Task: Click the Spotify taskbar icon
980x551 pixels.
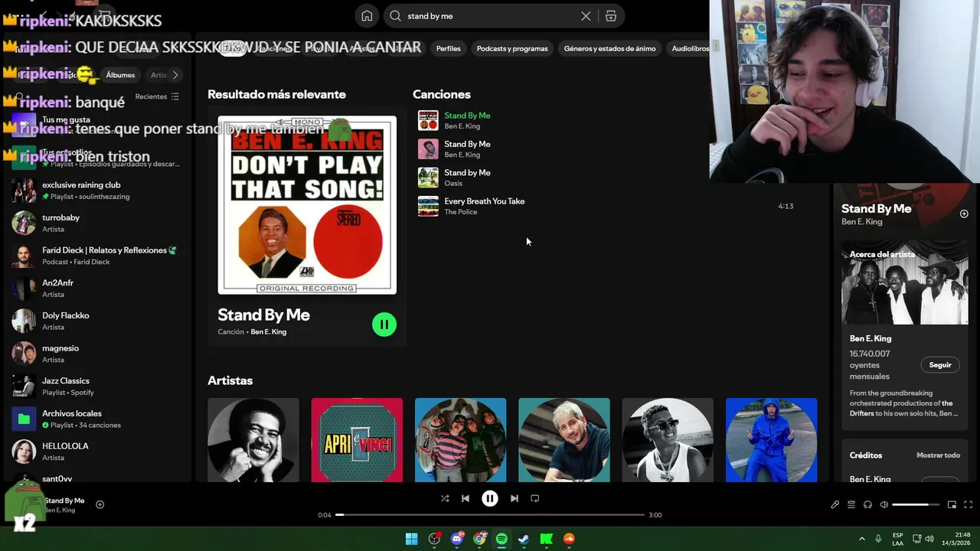Action: 501,539
